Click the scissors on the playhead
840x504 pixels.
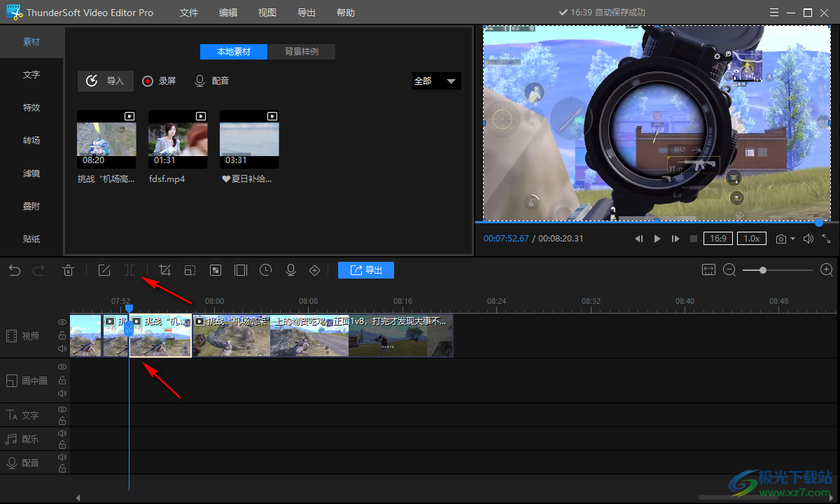[x=129, y=328]
